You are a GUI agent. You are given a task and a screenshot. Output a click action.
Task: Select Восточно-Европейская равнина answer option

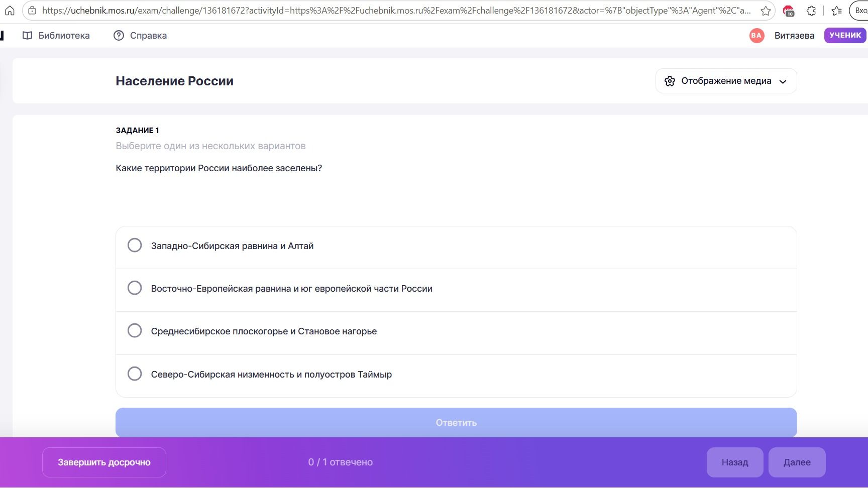pos(456,289)
